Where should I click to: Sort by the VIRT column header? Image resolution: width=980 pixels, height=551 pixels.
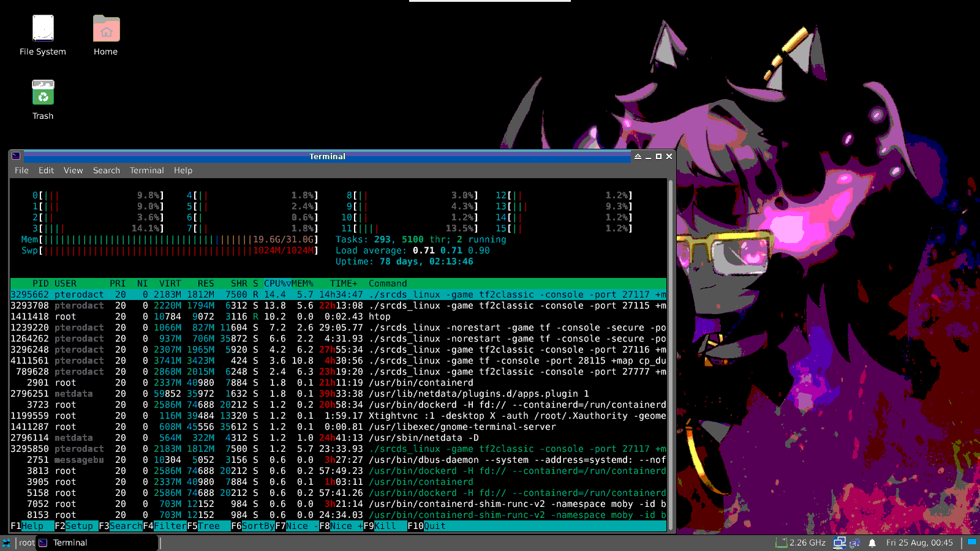(170, 283)
